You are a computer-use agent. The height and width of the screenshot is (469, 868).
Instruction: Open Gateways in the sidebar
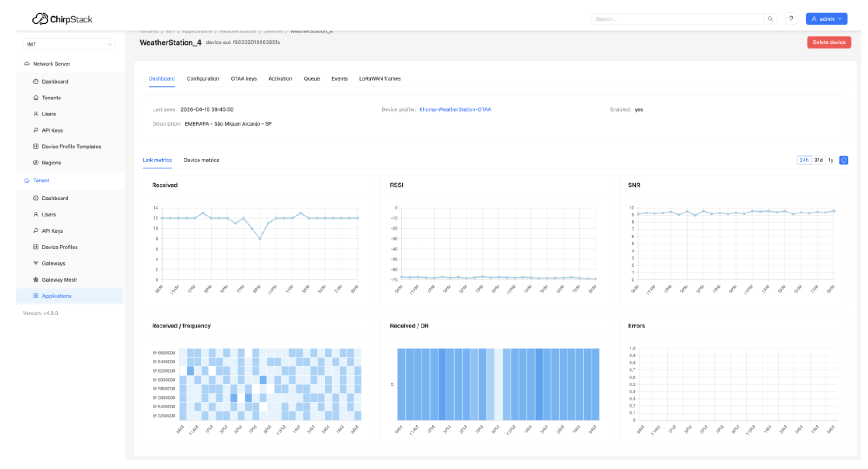(x=54, y=263)
